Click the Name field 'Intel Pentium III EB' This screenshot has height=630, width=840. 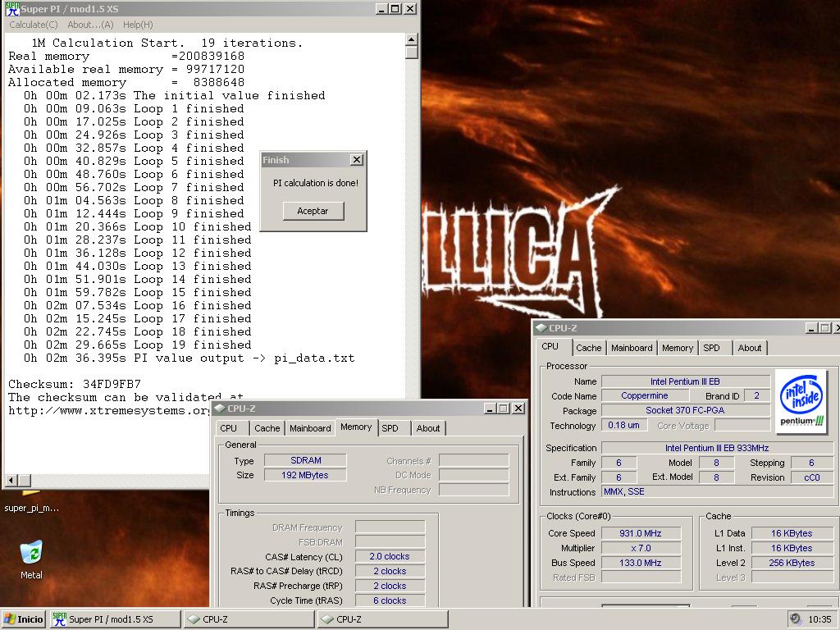pos(685,381)
